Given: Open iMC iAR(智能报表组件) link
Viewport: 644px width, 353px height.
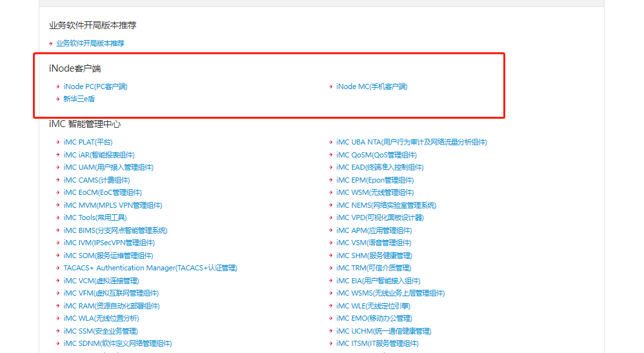Looking at the screenshot, I should [x=99, y=155].
